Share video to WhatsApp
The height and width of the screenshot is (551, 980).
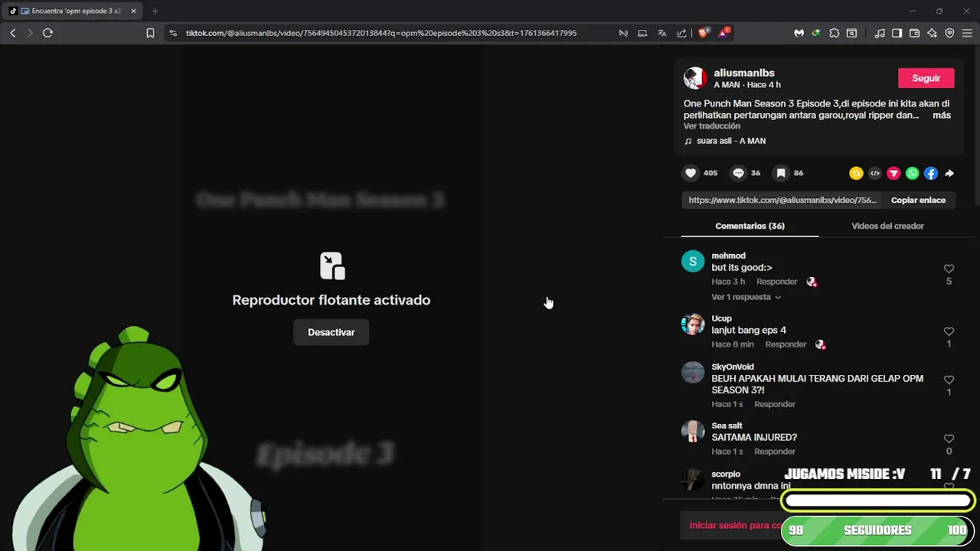(x=912, y=174)
